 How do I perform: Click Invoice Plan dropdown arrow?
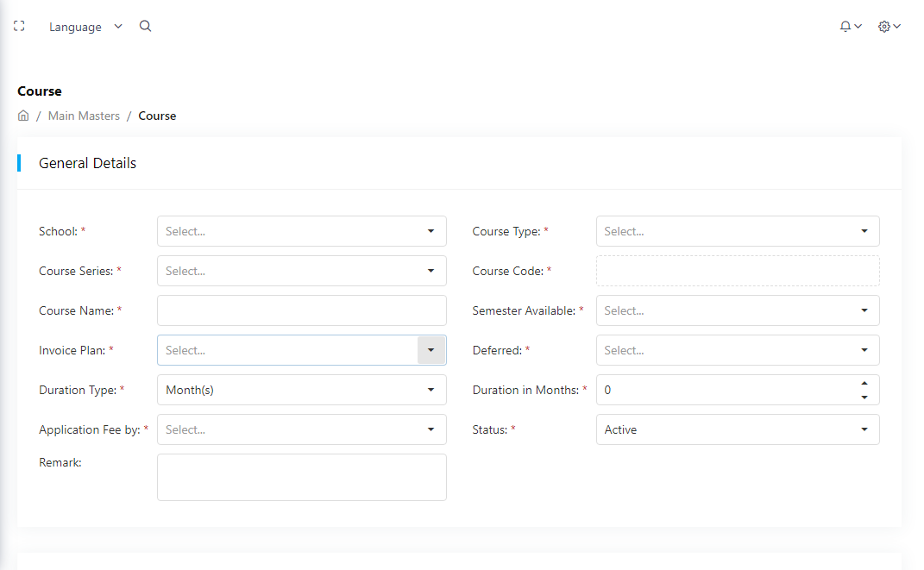tap(431, 350)
